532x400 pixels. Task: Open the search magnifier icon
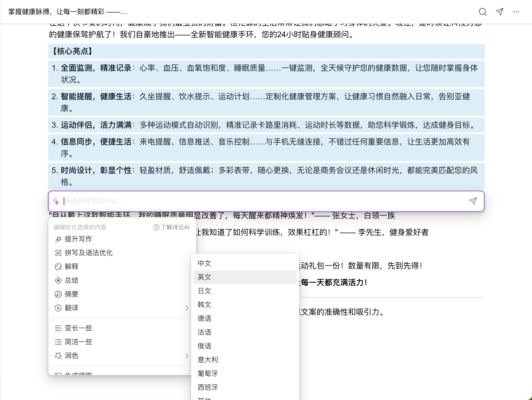483,12
